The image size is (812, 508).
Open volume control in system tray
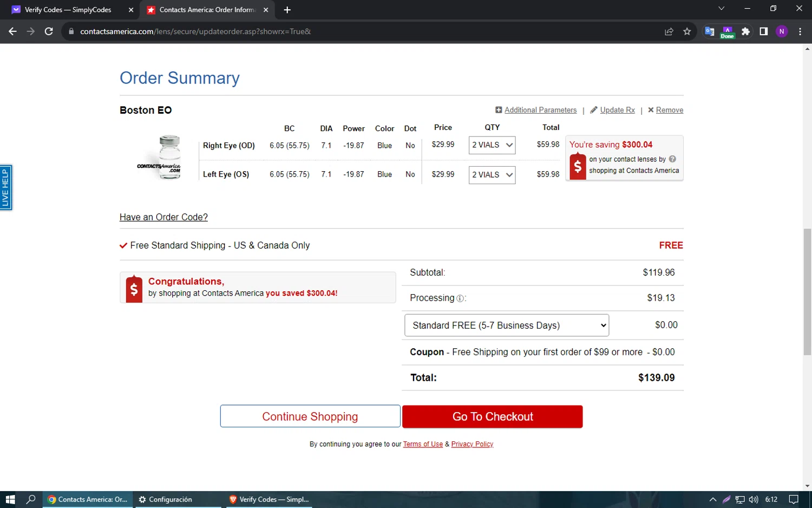[754, 499]
